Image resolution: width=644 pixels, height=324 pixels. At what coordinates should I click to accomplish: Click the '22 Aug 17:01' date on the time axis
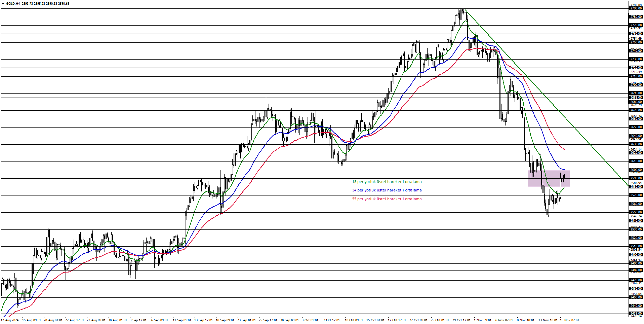pyautogui.click(x=74, y=320)
